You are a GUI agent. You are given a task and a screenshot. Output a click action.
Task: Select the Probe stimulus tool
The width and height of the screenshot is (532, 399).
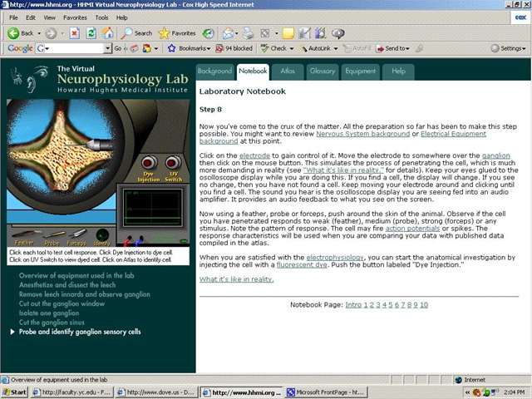click(x=53, y=238)
